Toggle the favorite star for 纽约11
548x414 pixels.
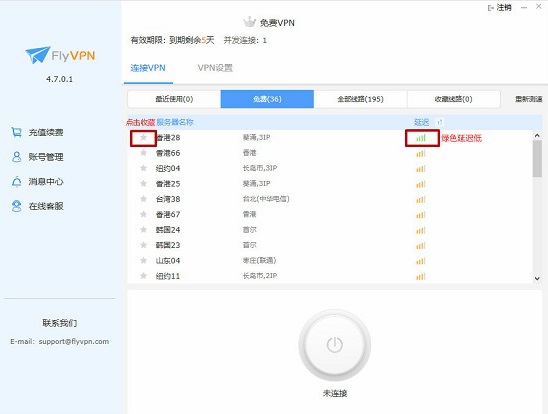point(143,276)
